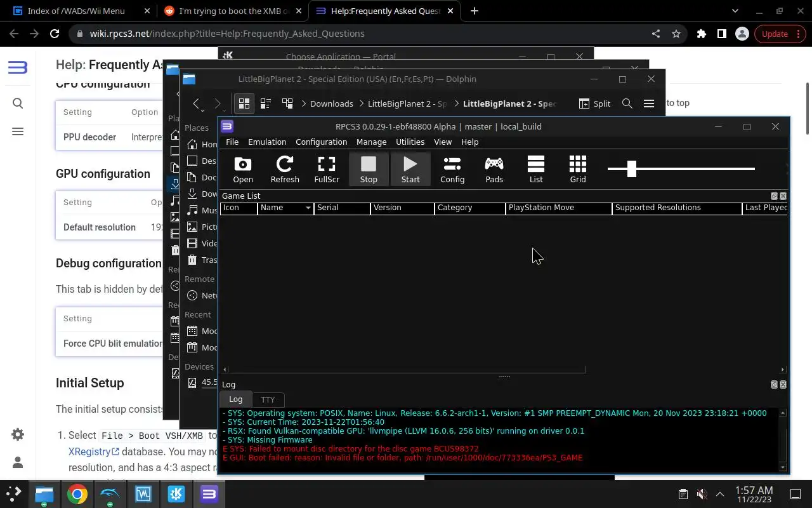Open the Config settings in RPCS3
Screen dimensions: 812x508
point(452,169)
